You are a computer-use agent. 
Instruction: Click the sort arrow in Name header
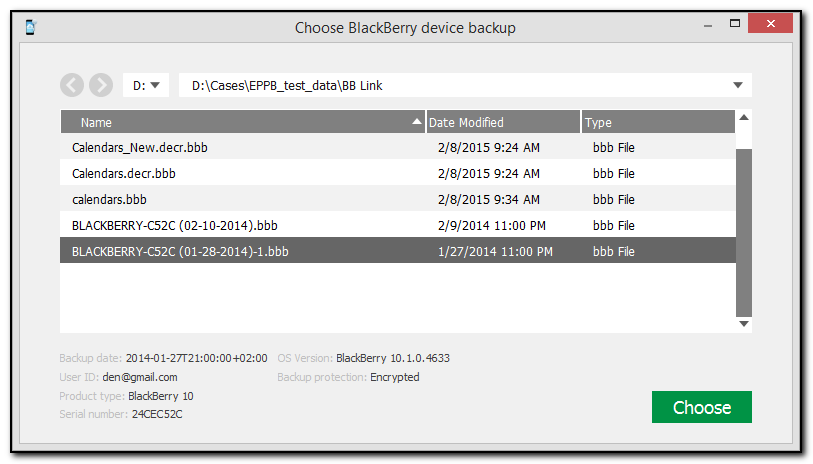[417, 122]
